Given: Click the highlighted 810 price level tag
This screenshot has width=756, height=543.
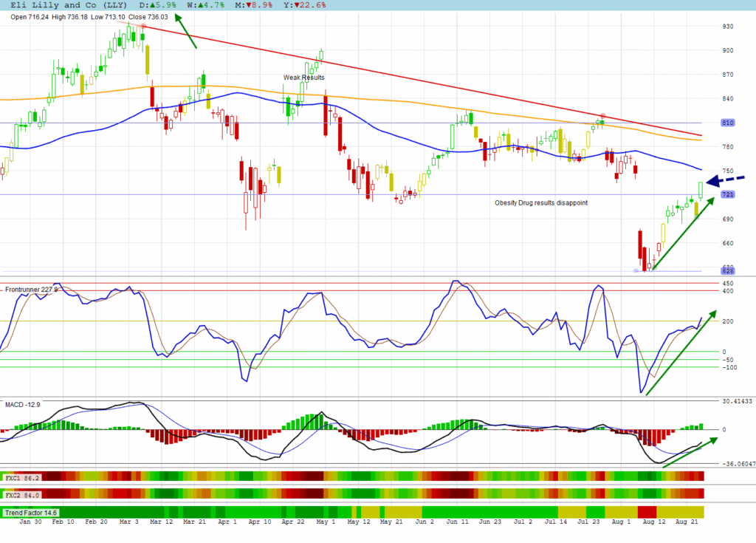Looking at the screenshot, I should (x=727, y=123).
